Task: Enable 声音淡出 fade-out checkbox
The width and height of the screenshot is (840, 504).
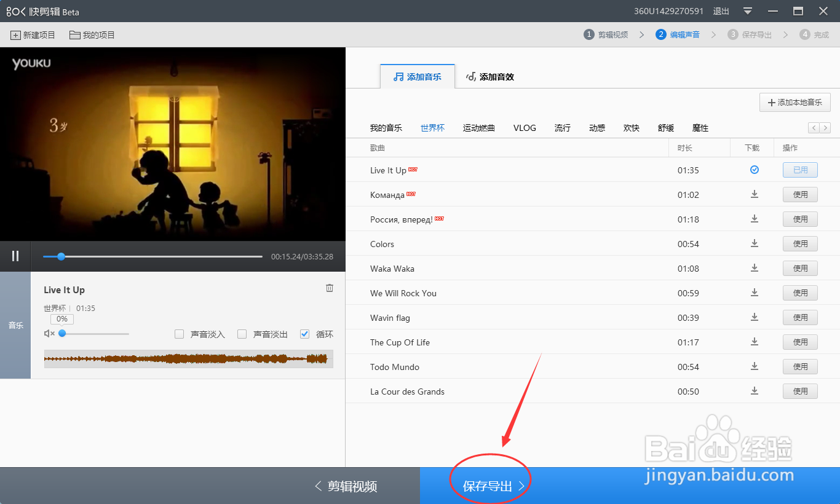Action: 242,334
